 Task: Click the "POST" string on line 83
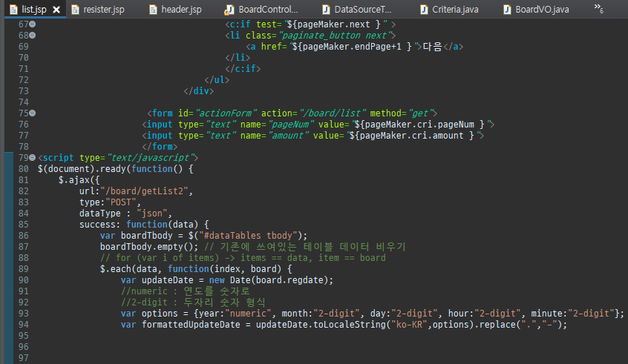[120, 202]
